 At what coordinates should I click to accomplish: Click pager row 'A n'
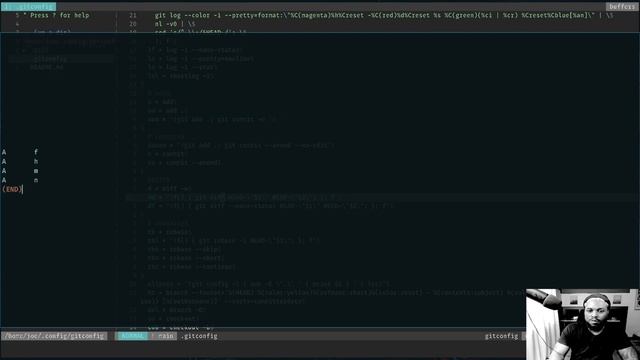[x=20, y=180]
